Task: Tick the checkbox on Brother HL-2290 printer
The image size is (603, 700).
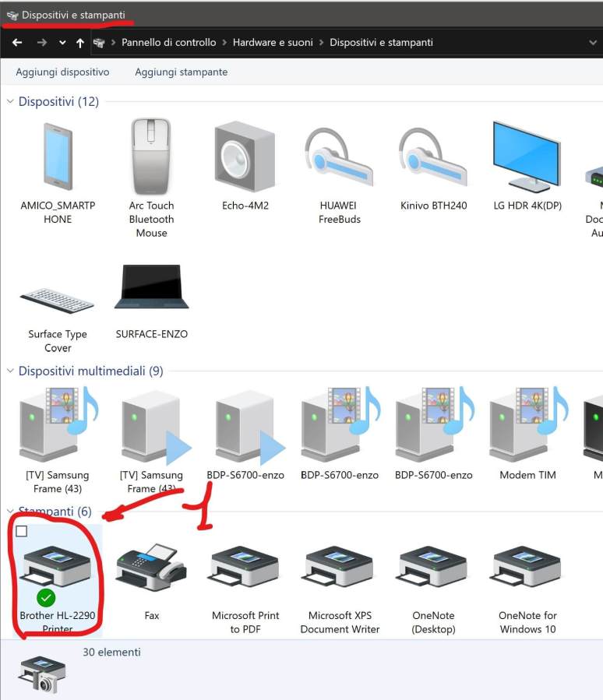Action: (22, 531)
